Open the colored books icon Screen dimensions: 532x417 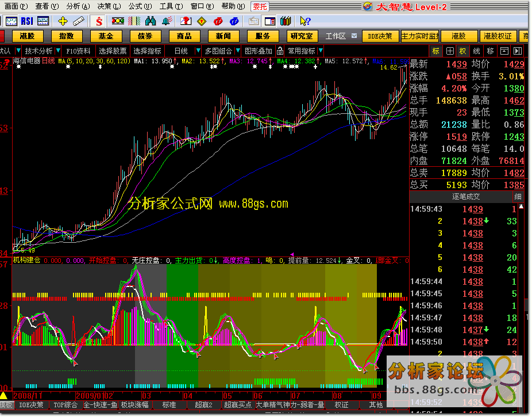pyautogui.click(x=286, y=21)
